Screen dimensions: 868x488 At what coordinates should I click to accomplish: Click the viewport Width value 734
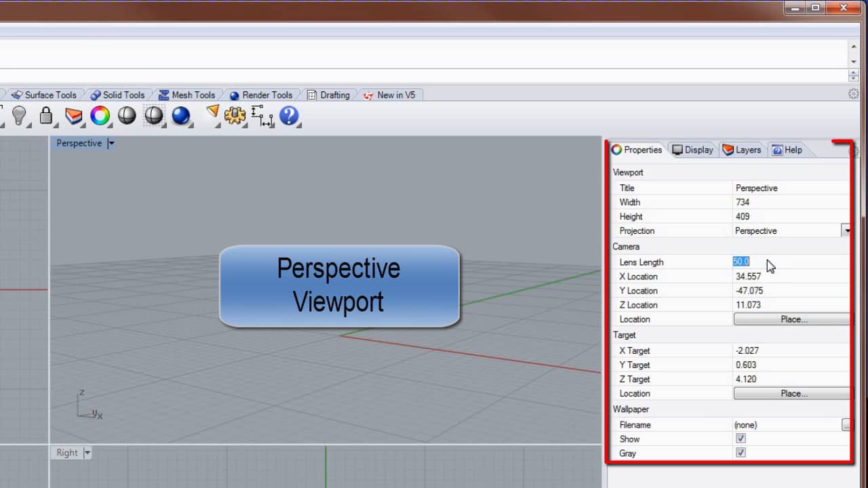click(742, 203)
